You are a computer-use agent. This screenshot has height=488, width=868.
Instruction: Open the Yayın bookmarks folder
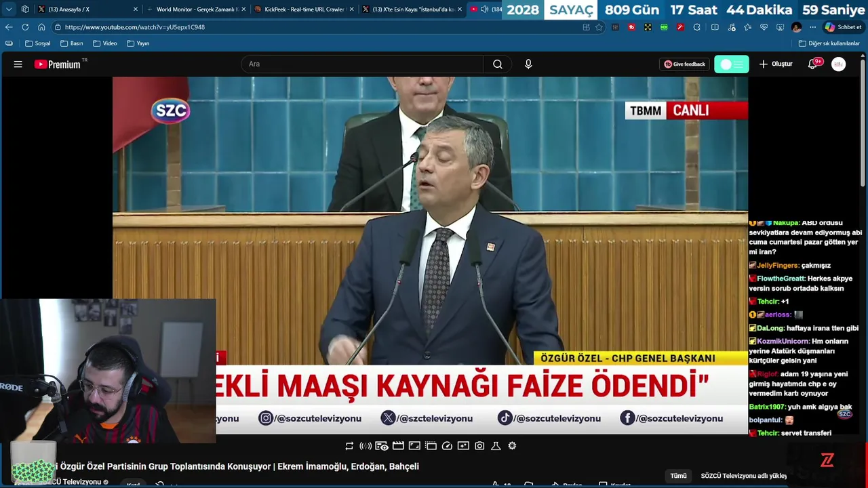click(x=138, y=43)
